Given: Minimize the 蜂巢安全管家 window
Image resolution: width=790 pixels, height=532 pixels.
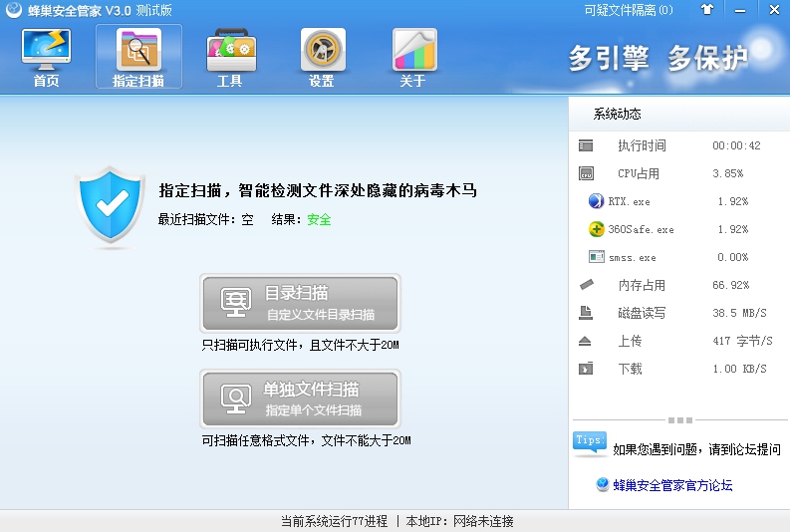Looking at the screenshot, I should pos(740,10).
